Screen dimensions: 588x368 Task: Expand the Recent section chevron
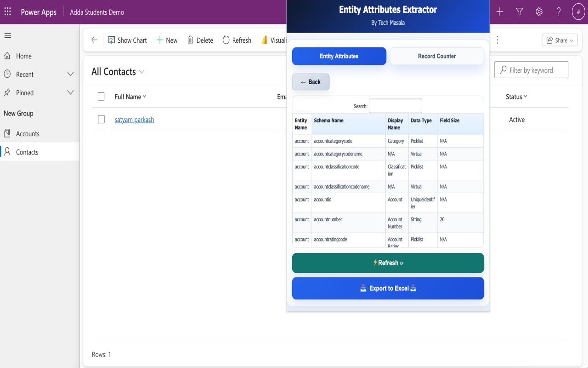coord(70,74)
